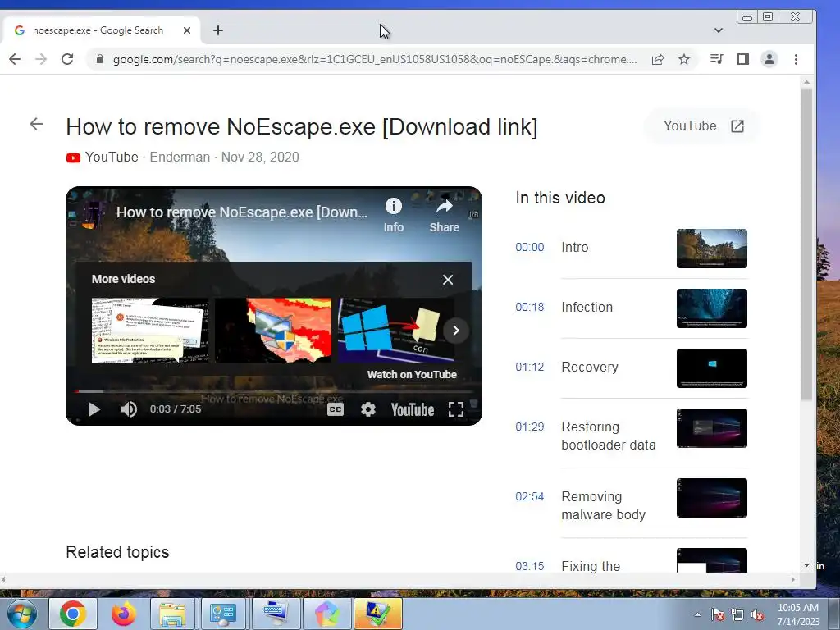Open first More videos thumbnail with error dialogs
The width and height of the screenshot is (840, 630).
coord(150,330)
